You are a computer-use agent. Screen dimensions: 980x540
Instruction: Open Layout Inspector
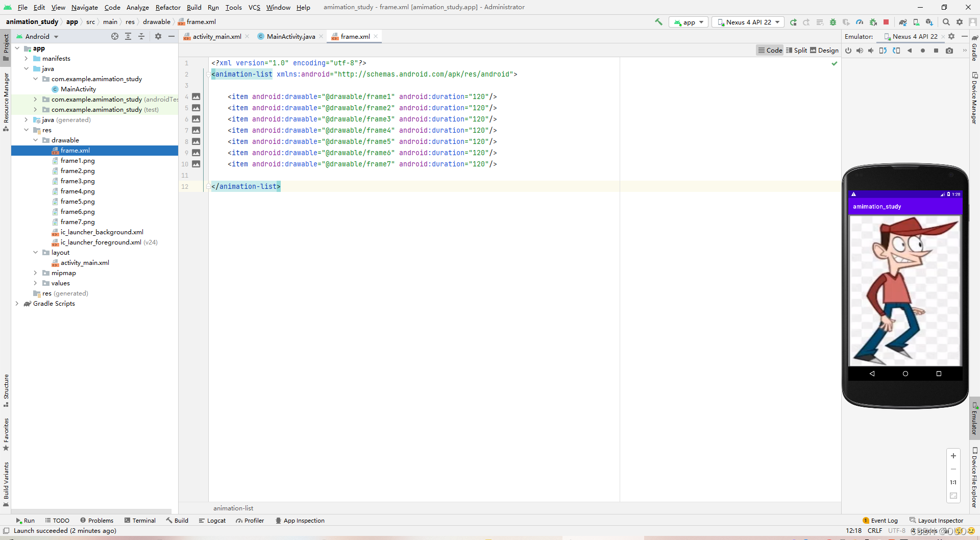(x=937, y=521)
